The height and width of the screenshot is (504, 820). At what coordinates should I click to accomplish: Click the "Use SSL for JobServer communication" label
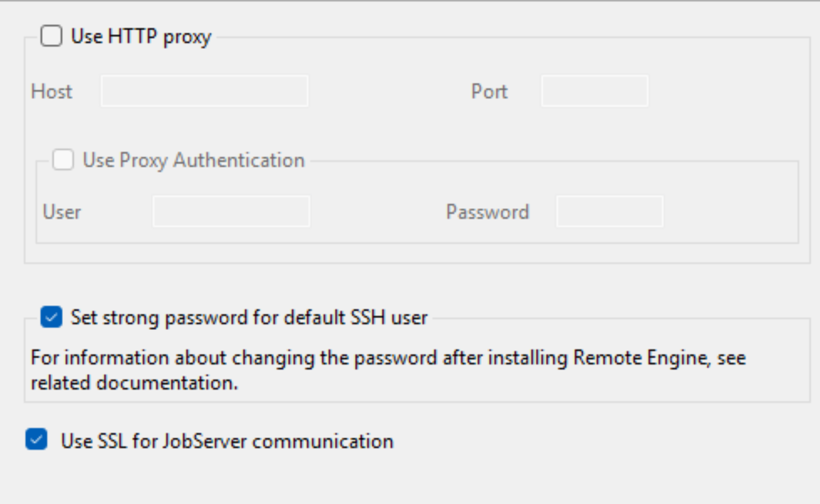tap(227, 442)
